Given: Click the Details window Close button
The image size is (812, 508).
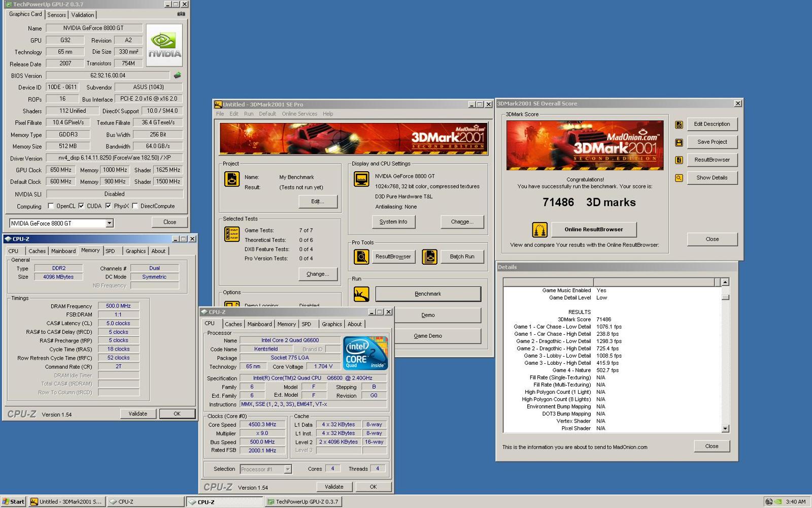Looking at the screenshot, I should (712, 447).
